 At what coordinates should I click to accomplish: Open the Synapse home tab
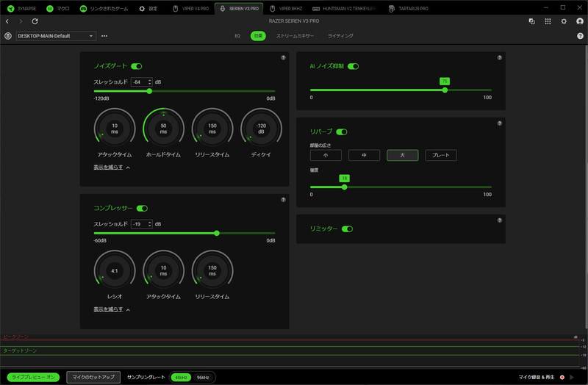click(x=22, y=8)
